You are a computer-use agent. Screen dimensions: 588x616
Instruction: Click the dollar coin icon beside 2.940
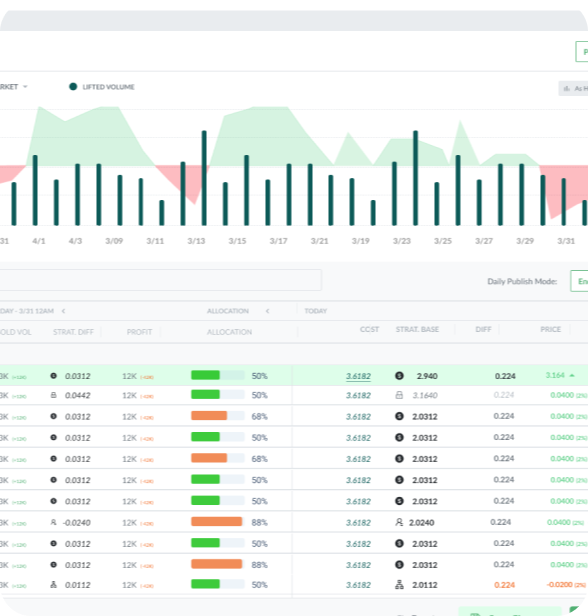pyautogui.click(x=399, y=376)
